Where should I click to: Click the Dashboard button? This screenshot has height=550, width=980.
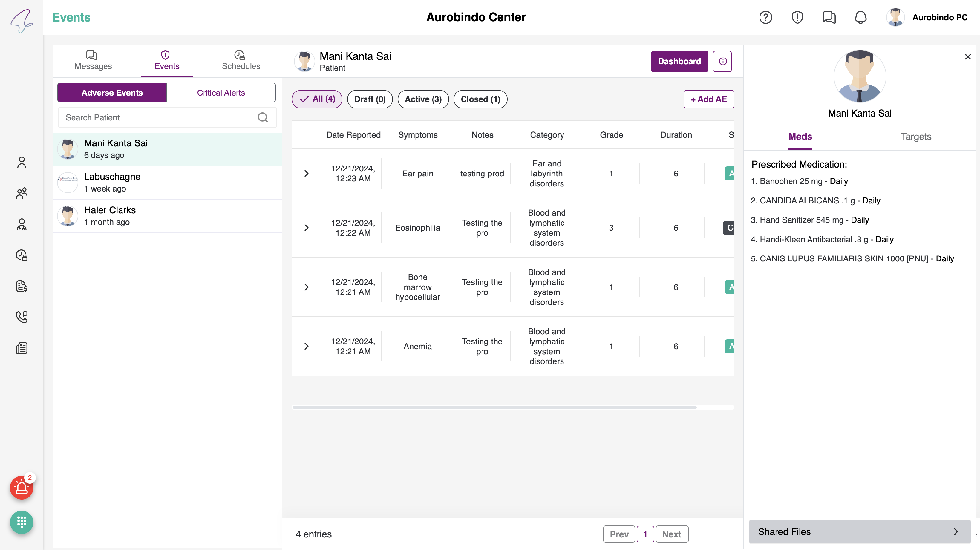click(x=679, y=61)
